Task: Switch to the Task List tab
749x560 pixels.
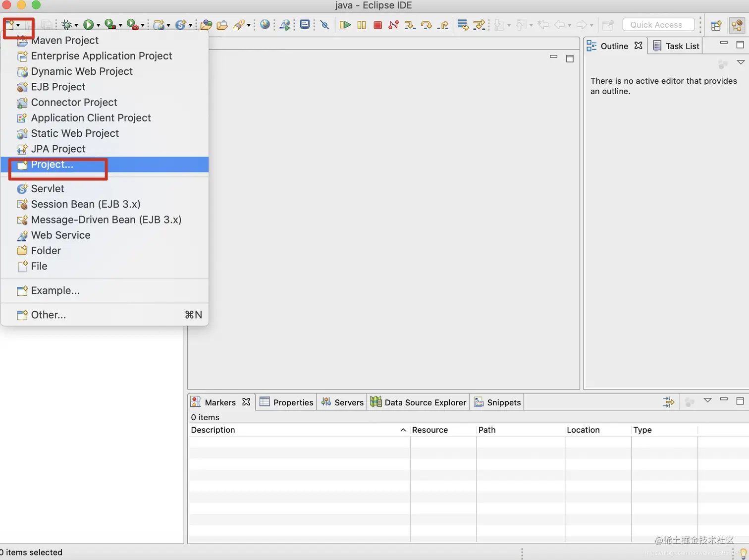Action: click(x=676, y=46)
